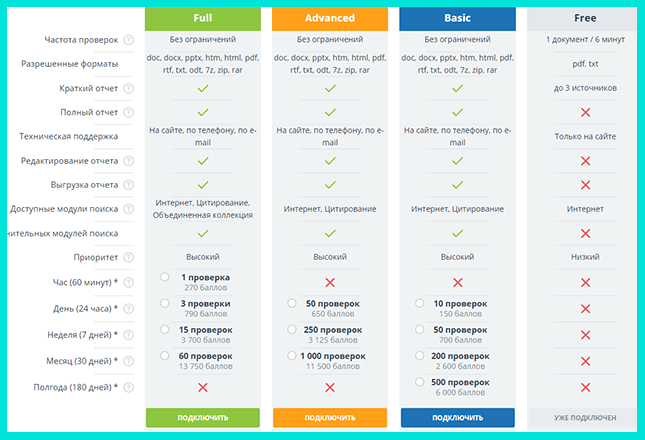
Task: Choose Advanced 1 000 проверок option
Action: click(x=292, y=355)
